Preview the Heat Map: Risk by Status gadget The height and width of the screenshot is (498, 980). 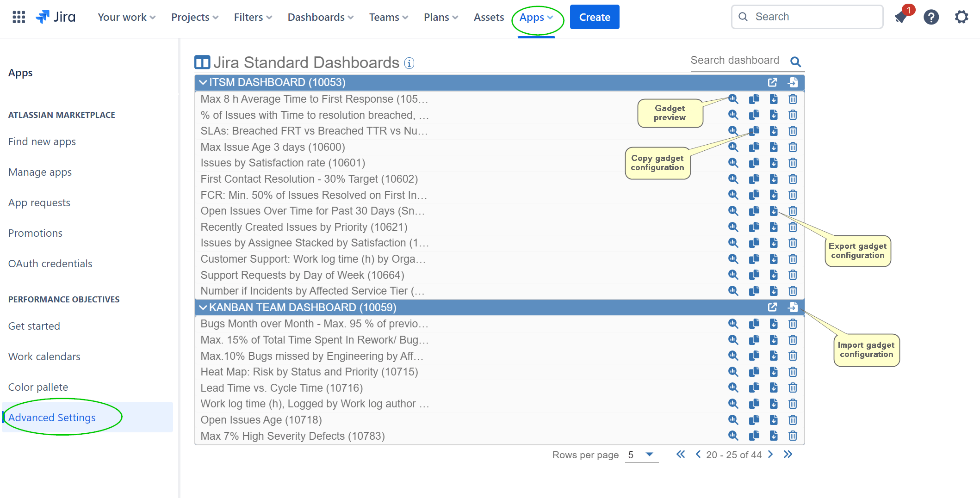tap(733, 371)
